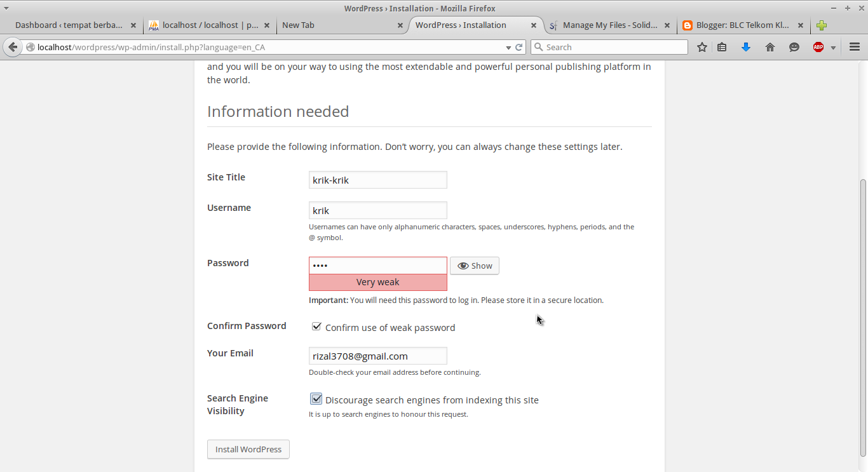Close the New Tab tab

coord(400,25)
